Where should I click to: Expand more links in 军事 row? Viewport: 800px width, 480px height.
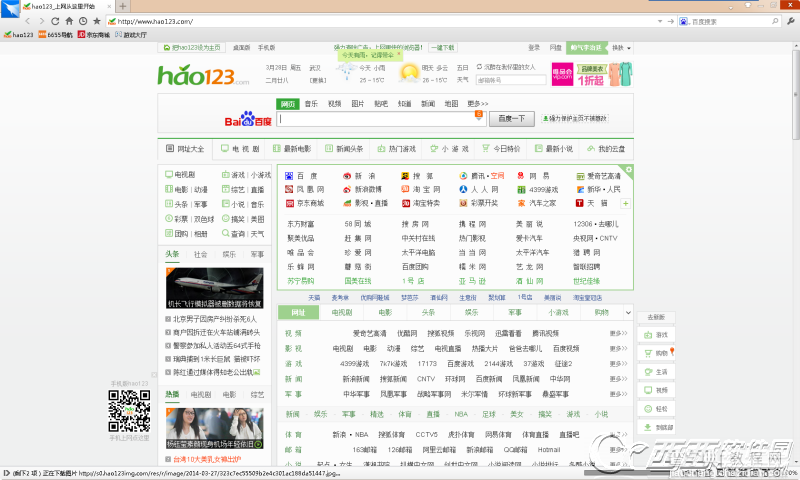tap(618, 394)
